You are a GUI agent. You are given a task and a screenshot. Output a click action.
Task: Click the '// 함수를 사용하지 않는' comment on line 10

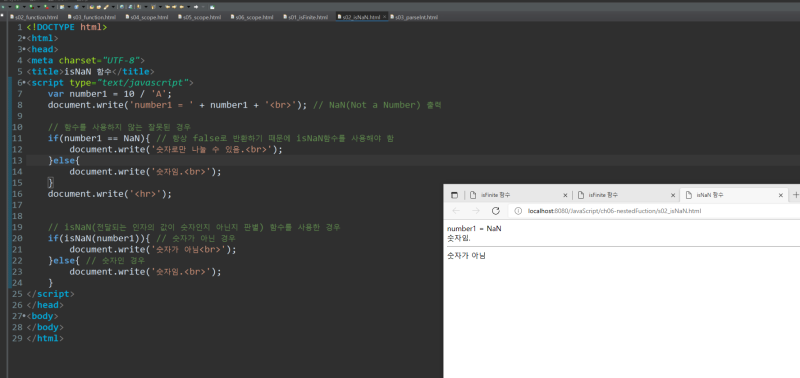pyautogui.click(x=119, y=127)
